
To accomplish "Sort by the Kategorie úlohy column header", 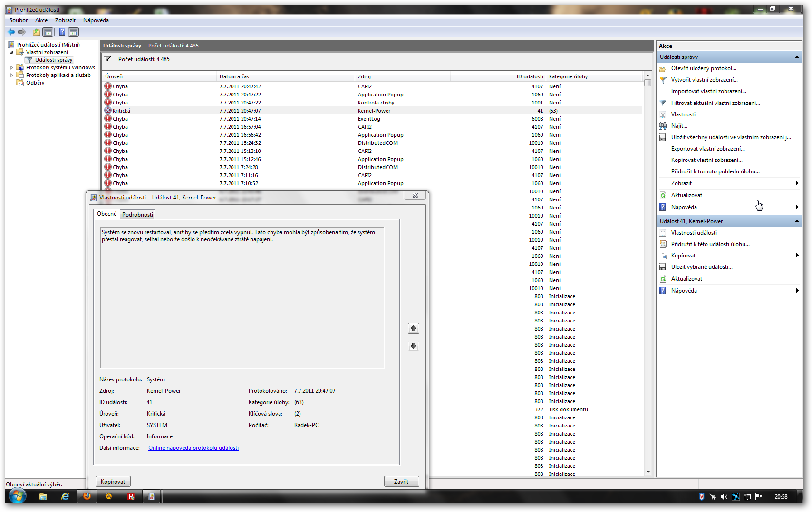I will [594, 76].
